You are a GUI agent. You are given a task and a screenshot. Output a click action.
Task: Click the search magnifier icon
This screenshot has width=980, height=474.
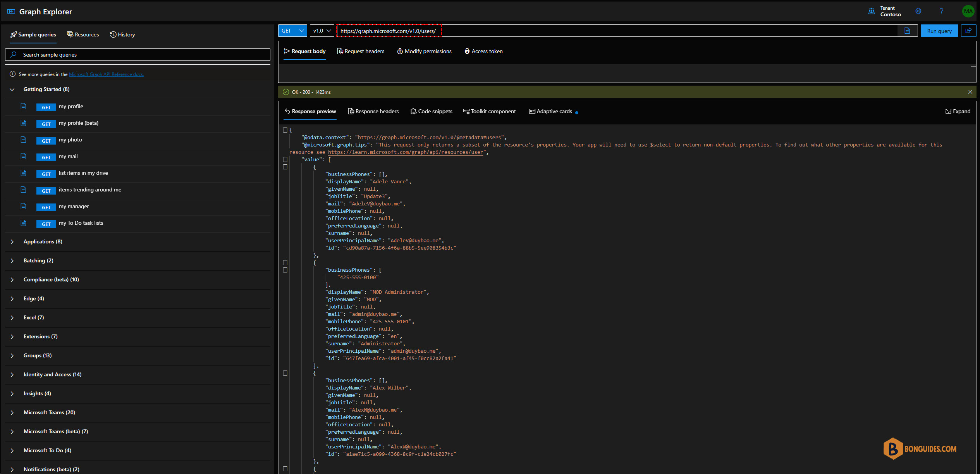pos(14,55)
